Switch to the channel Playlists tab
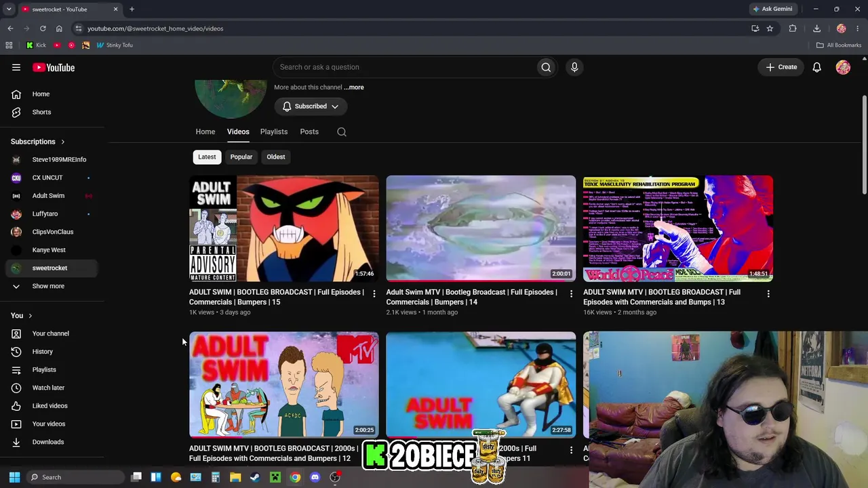The image size is (868, 488). [274, 132]
